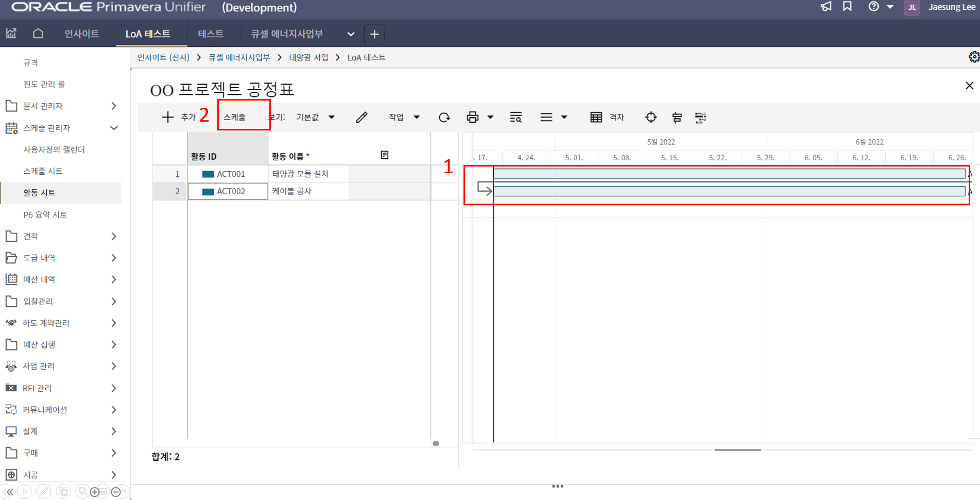Collapse the 스케줄 관리자 section
The height and width of the screenshot is (500, 980).
point(114,128)
